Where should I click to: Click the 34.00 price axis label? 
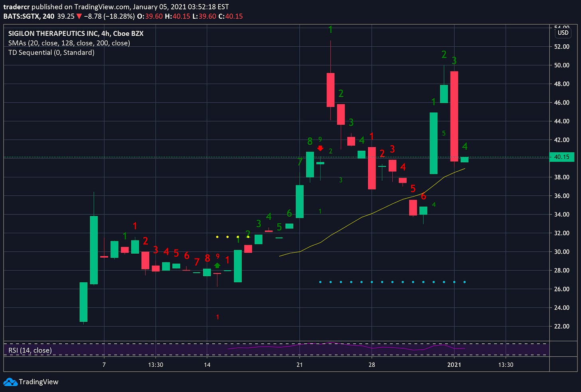562,215
